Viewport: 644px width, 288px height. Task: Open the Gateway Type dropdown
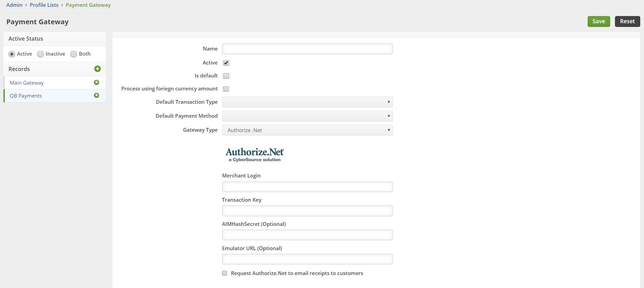coord(307,130)
